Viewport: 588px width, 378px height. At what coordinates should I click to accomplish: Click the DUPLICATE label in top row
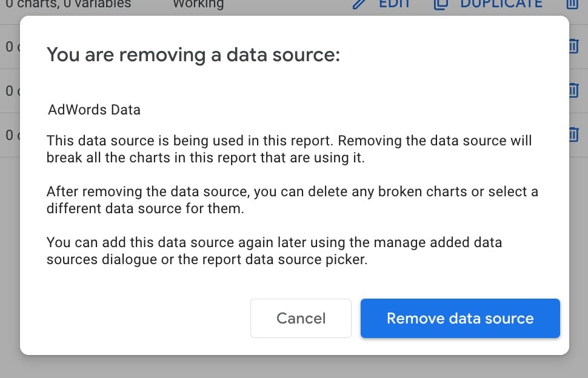(x=501, y=4)
